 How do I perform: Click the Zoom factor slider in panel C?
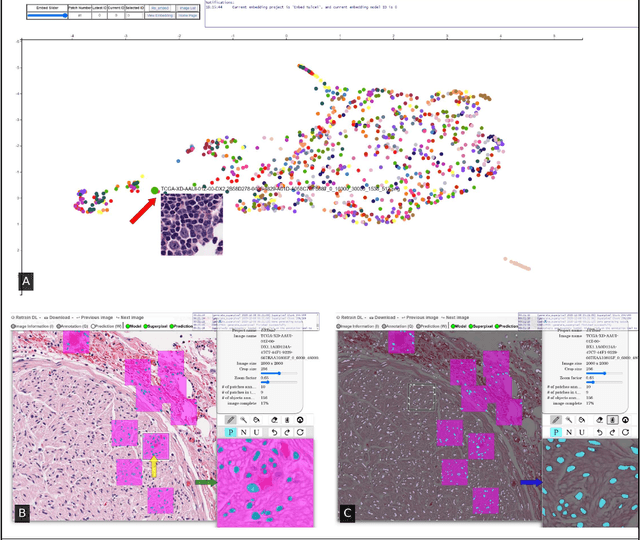pyautogui.click(x=604, y=382)
